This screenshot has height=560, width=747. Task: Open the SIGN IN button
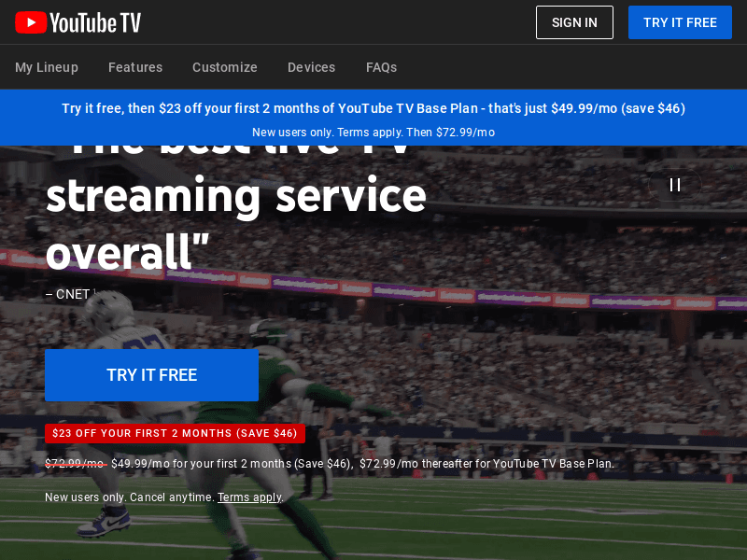point(574,22)
